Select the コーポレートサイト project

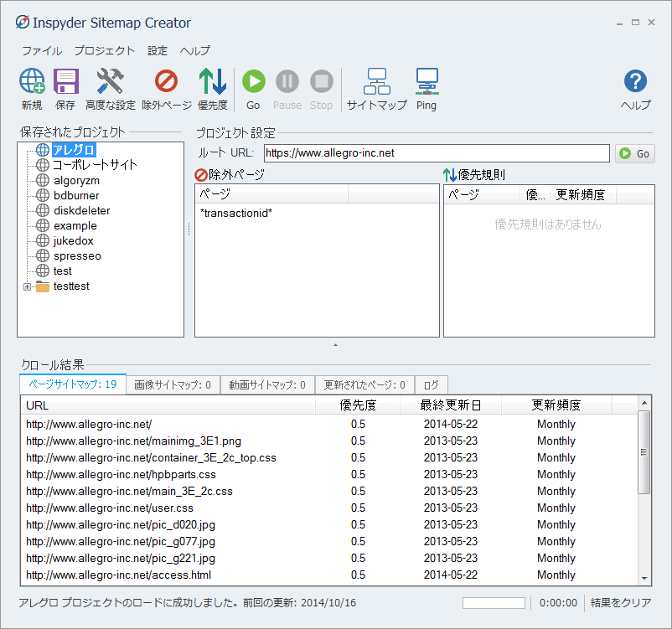(96, 165)
